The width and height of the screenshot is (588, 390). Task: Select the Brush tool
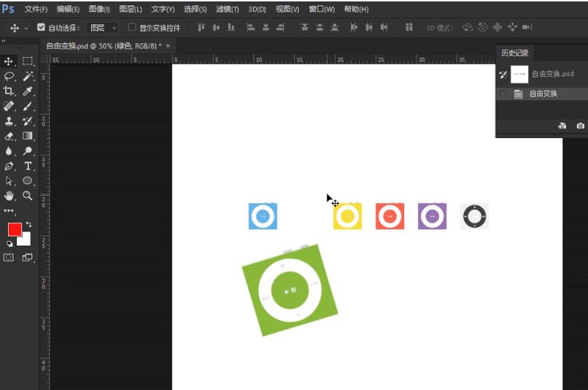click(28, 106)
